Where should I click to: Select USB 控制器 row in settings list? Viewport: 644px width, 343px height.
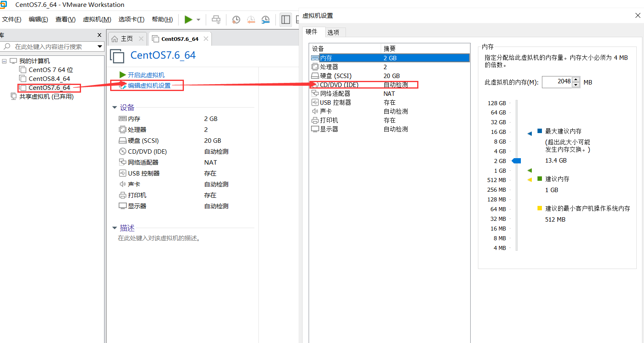390,103
